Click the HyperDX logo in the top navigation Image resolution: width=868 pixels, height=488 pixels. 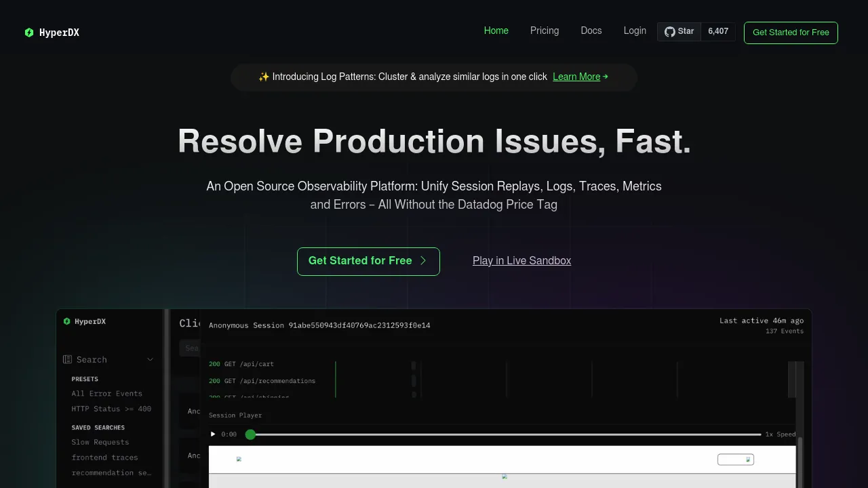click(x=52, y=32)
